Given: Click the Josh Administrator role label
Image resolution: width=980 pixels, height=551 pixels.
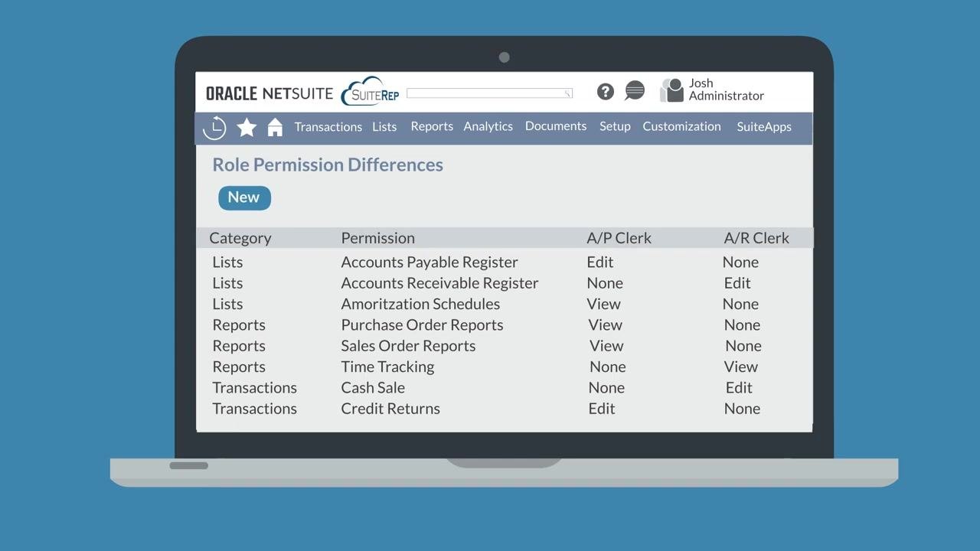Looking at the screenshot, I should pos(726,90).
